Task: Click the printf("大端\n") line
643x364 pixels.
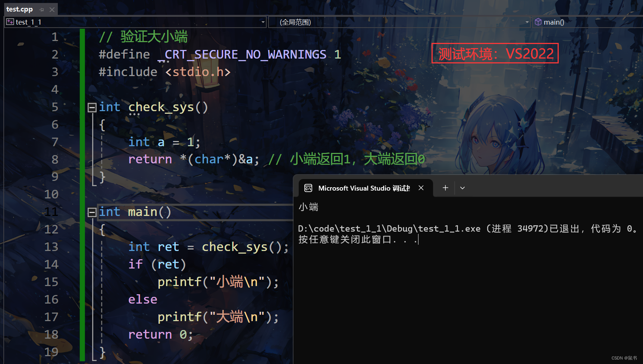Action: click(x=218, y=317)
